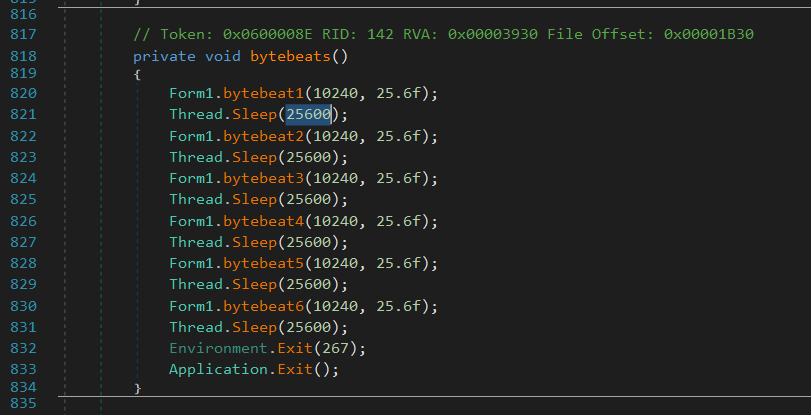
Task: Click line number 818
Action: pos(23,56)
